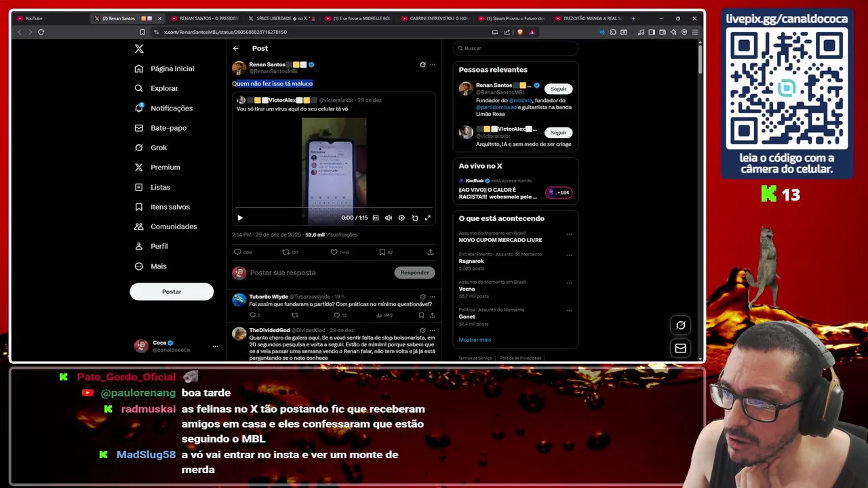The image size is (868, 488).
Task: Open more options on TheDividedGod reply
Action: click(433, 330)
